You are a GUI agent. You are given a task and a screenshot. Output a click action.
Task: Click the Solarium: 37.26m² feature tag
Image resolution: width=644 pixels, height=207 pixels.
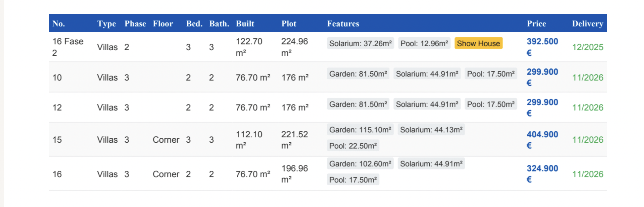(360, 44)
